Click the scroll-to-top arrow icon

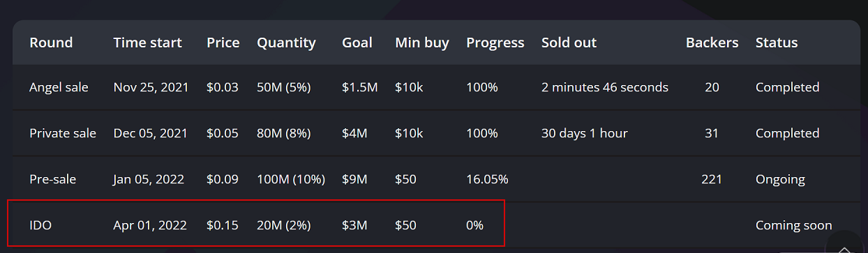(845, 246)
